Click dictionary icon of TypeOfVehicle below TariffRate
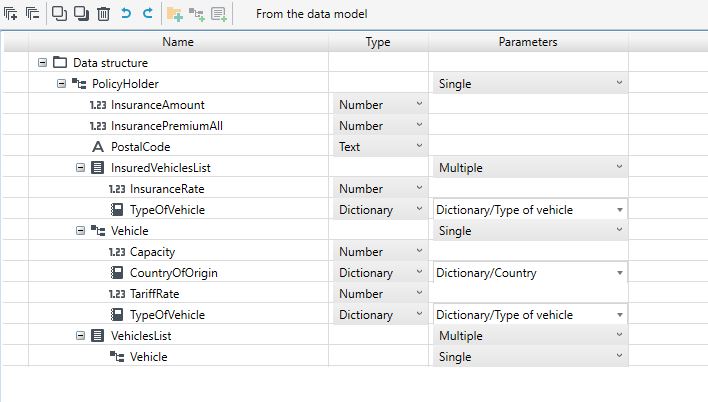This screenshot has height=402, width=708. [x=117, y=314]
